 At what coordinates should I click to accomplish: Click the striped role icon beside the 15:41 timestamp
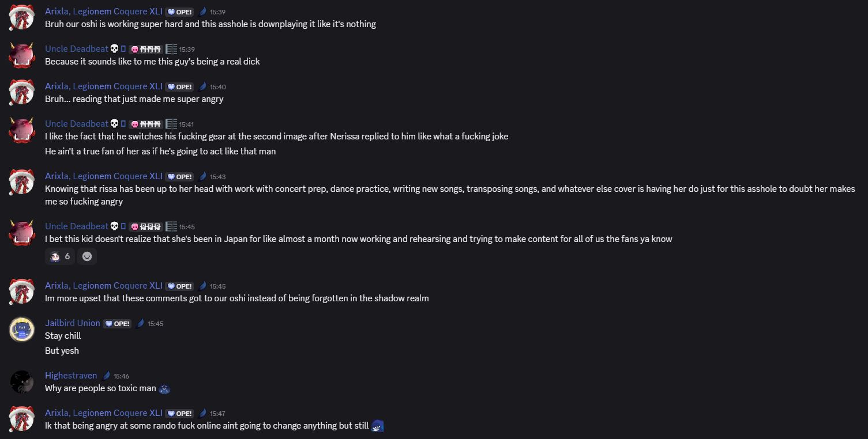tap(171, 124)
